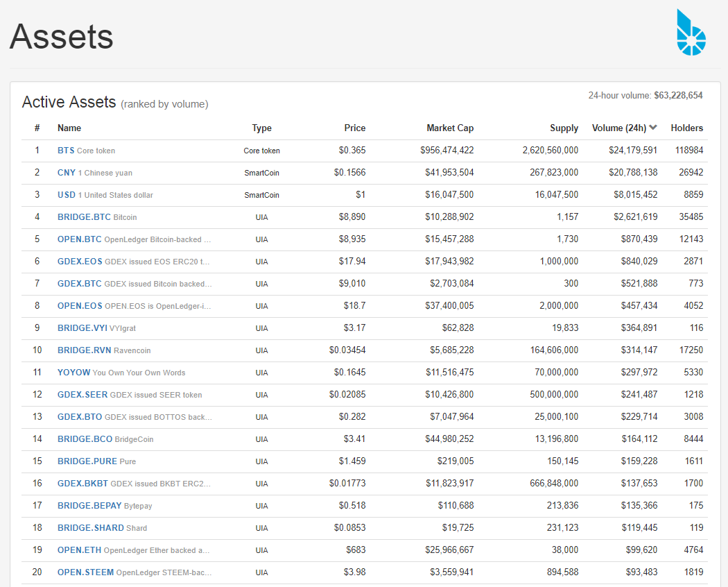728x587 pixels.
Task: Click BRIDGE.BCO market cap $44,980,252
Action: point(449,439)
